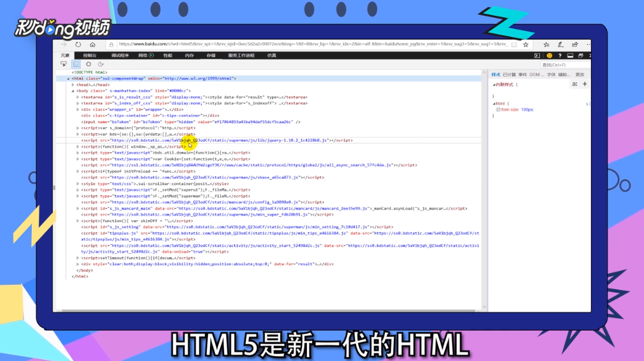Image resolution: width=644 pixels, height=361 pixels.
Task: Expand the script var s_domain node
Action: tap(78, 128)
